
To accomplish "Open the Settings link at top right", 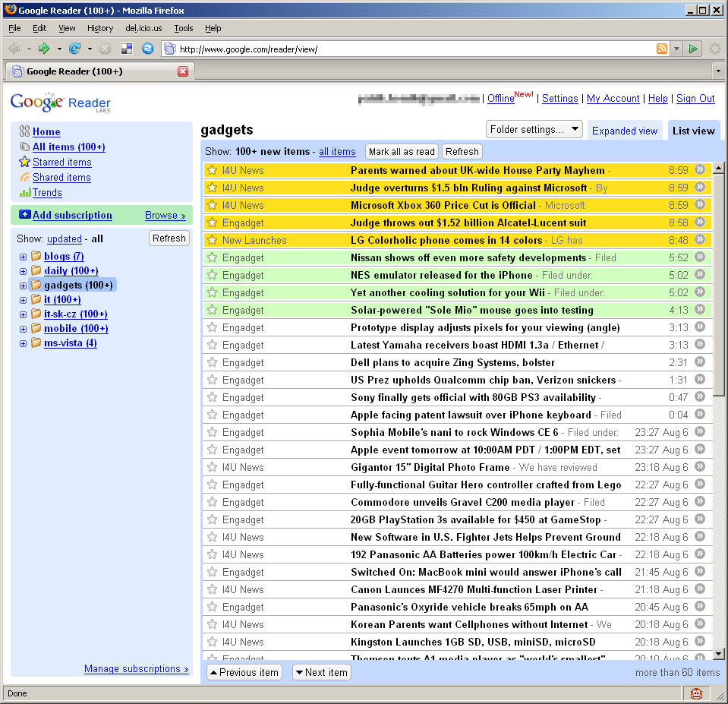I will (560, 98).
